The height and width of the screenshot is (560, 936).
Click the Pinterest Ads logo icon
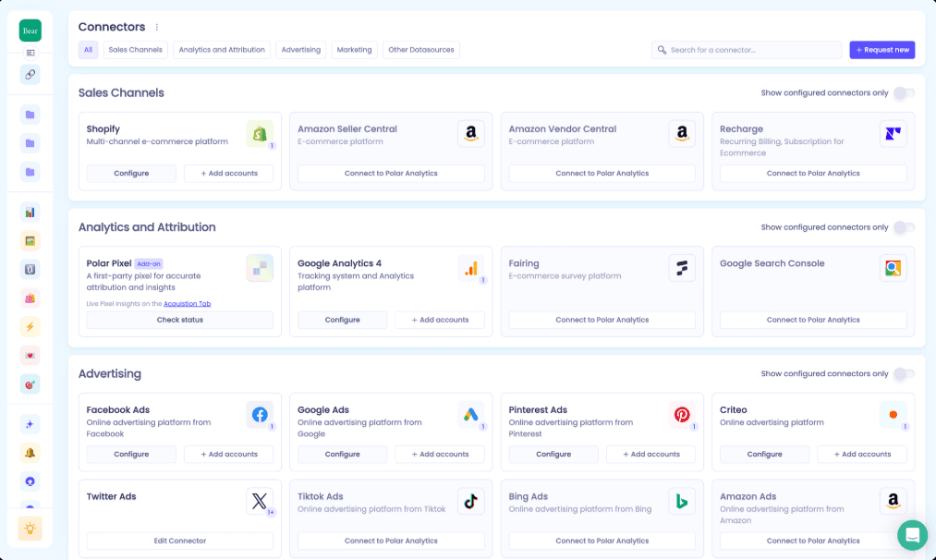tap(682, 415)
